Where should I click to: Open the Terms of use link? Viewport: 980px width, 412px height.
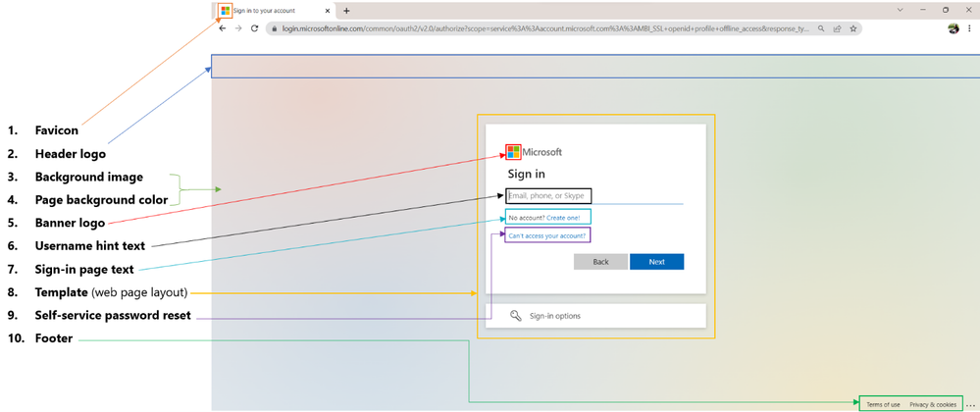(x=883, y=404)
